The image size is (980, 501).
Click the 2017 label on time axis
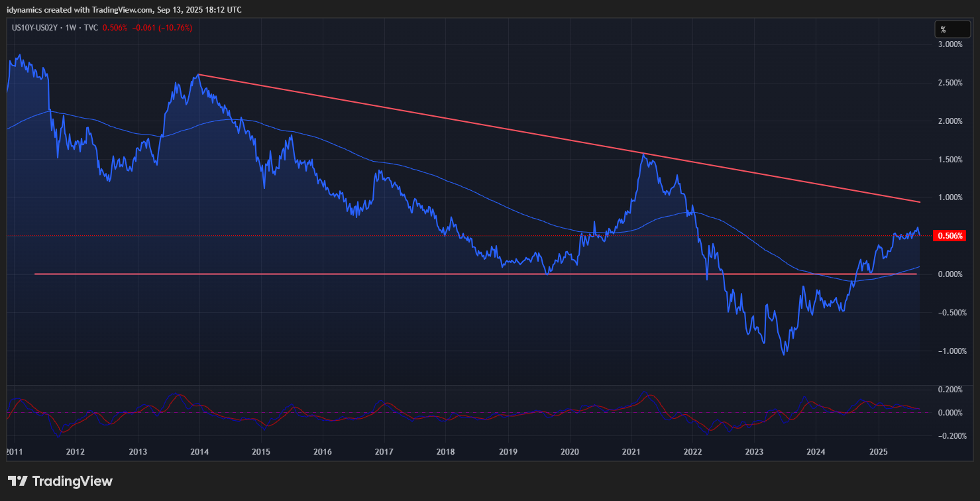384,452
